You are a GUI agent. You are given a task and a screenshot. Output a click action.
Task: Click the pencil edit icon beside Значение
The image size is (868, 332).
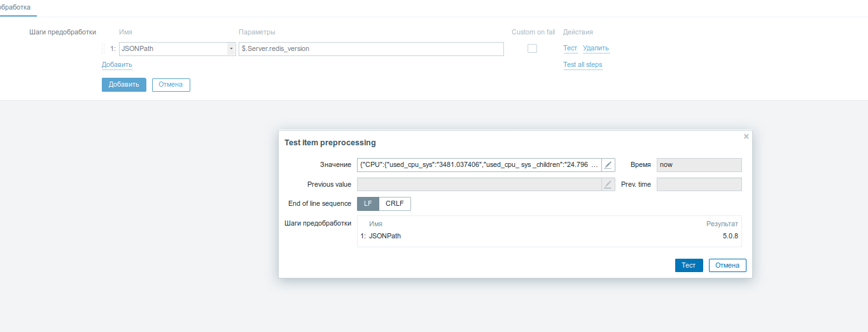pos(608,165)
